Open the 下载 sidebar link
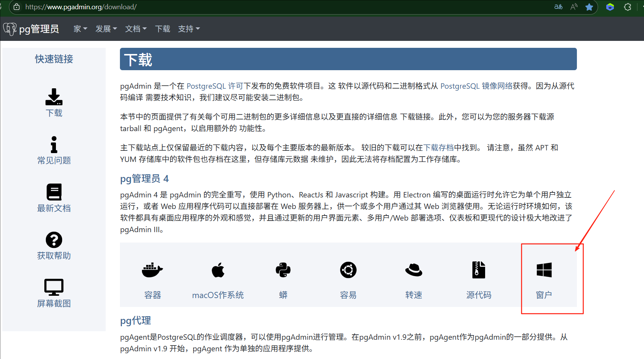 click(54, 113)
